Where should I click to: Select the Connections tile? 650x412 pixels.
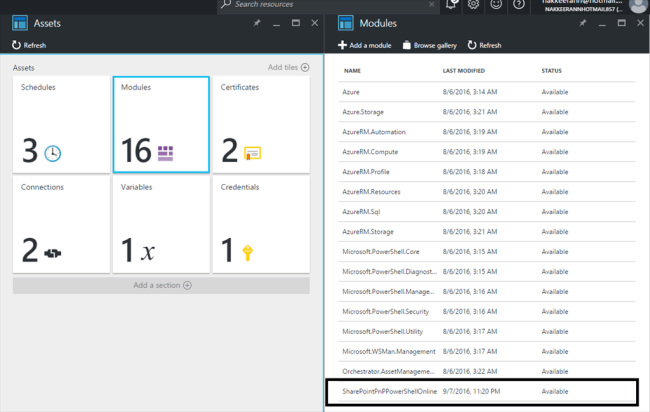coord(61,224)
